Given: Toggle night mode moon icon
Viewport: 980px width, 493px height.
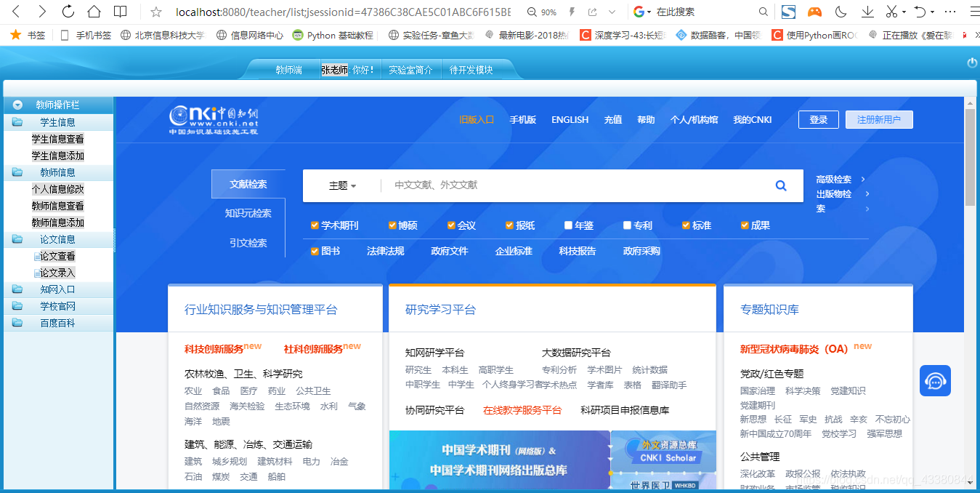Looking at the screenshot, I should (x=841, y=12).
